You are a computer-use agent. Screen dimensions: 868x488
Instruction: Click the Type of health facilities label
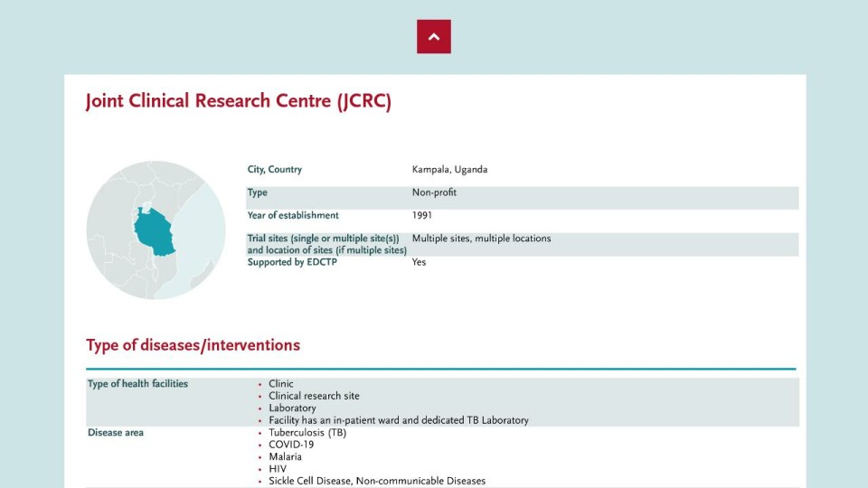[137, 384]
